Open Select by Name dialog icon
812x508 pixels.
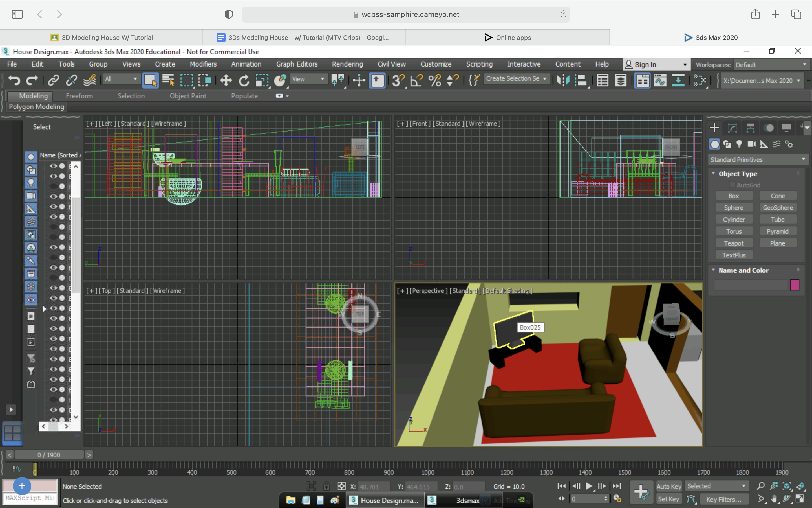[x=168, y=80]
